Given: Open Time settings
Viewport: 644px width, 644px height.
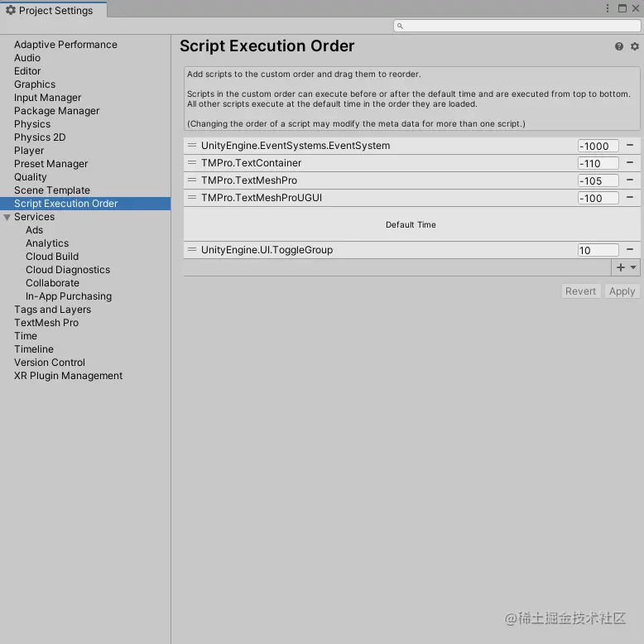Looking at the screenshot, I should 26,335.
